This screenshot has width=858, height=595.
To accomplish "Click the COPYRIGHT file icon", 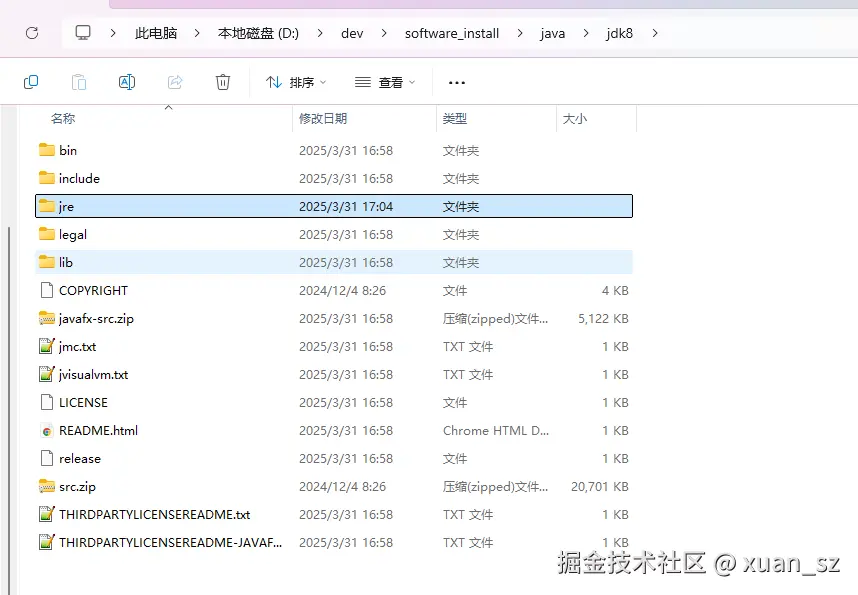I will (47, 290).
